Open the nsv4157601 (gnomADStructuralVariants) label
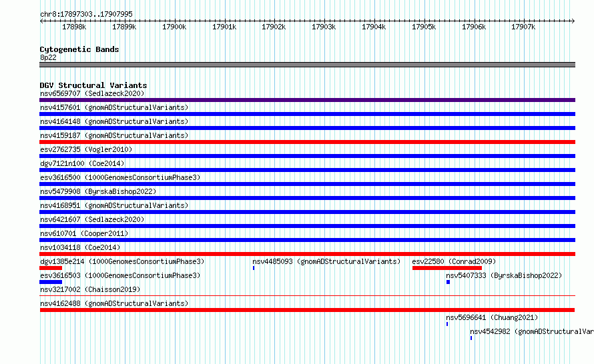The height and width of the screenshot is (364, 594). point(114,107)
